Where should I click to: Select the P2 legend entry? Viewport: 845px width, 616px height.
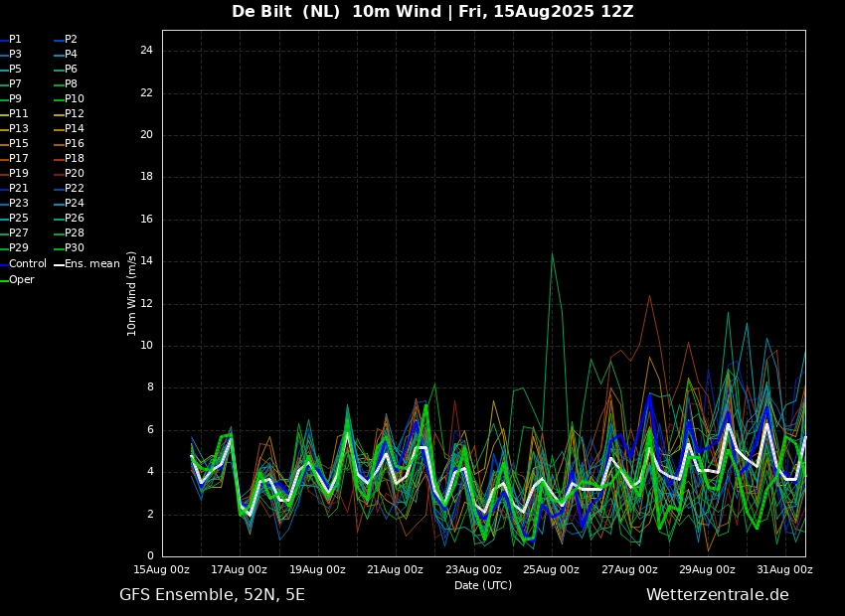point(71,40)
